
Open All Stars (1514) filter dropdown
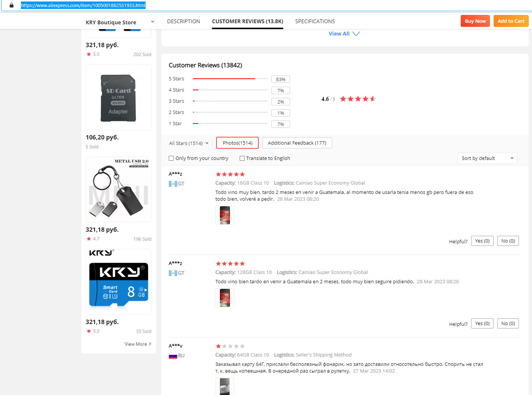(x=189, y=143)
